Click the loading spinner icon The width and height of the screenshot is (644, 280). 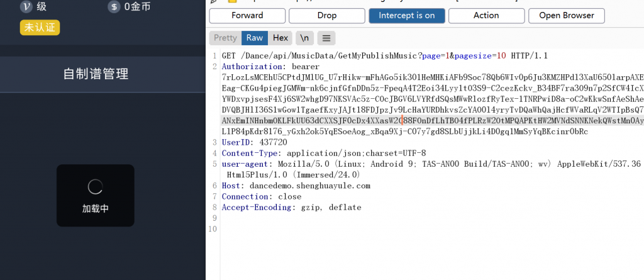click(x=95, y=186)
